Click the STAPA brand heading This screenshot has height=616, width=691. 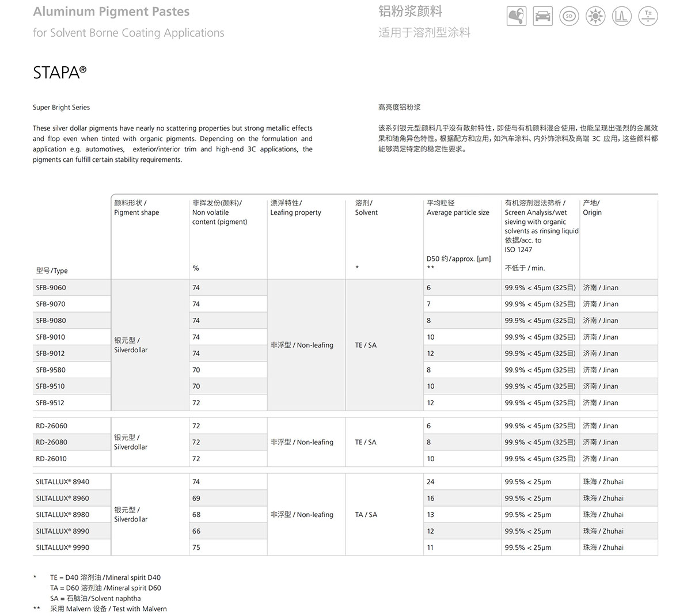tap(59, 73)
